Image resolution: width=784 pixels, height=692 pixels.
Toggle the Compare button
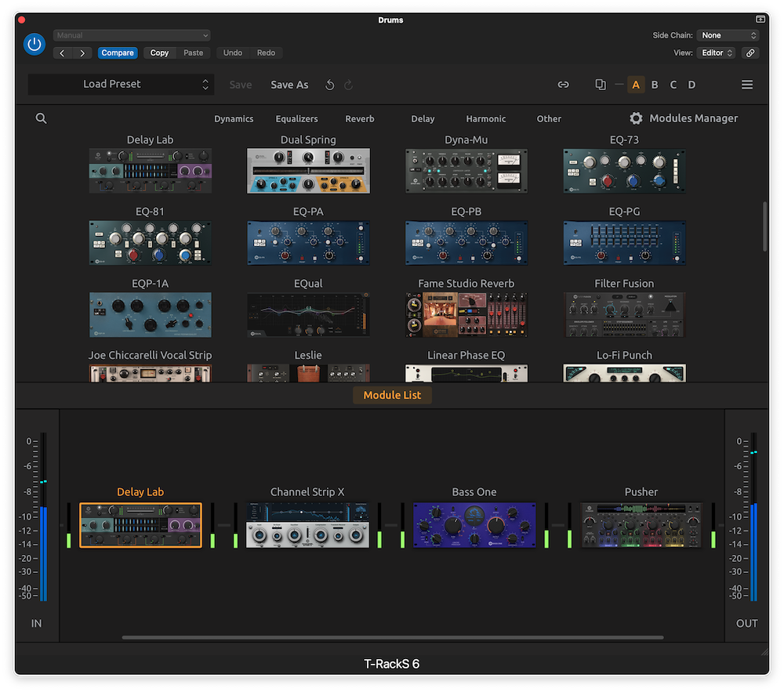point(118,53)
